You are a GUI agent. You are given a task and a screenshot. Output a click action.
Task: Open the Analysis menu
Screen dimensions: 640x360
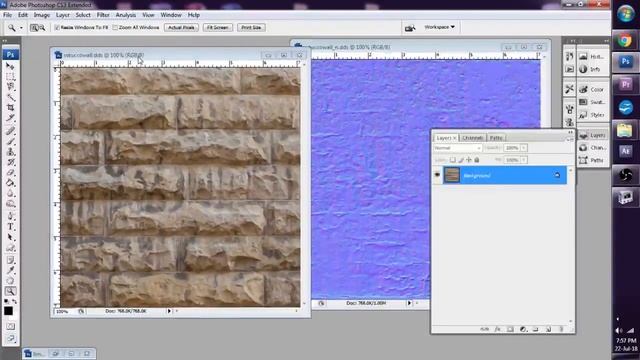pyautogui.click(x=126, y=15)
